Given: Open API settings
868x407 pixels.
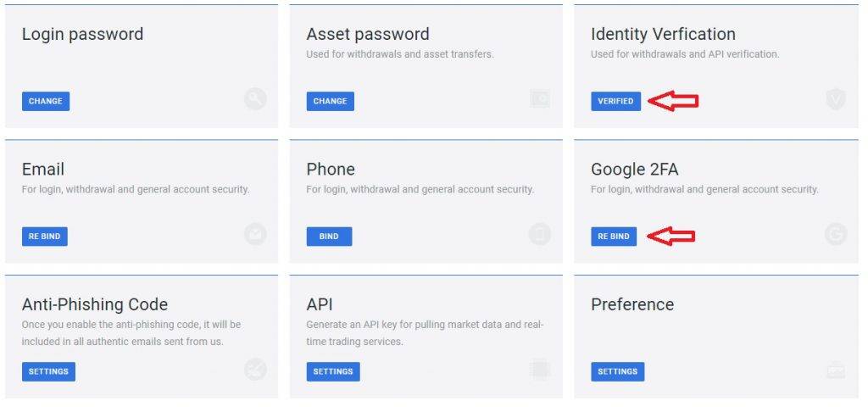Looking at the screenshot, I should (x=333, y=371).
